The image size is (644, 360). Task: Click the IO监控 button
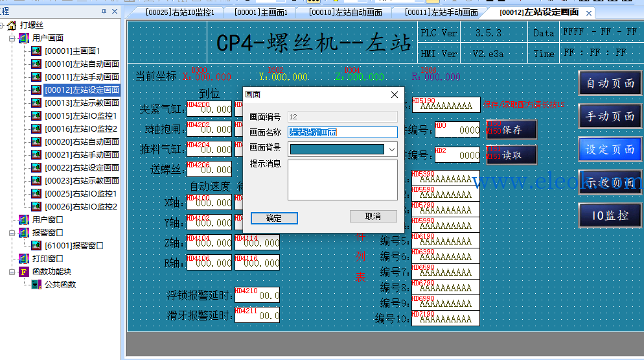pos(610,215)
